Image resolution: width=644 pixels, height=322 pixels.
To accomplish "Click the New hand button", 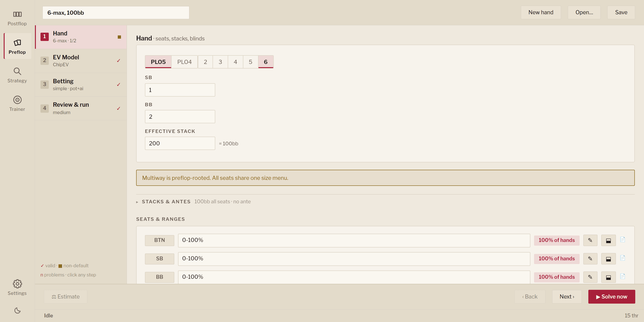I will [x=541, y=12].
